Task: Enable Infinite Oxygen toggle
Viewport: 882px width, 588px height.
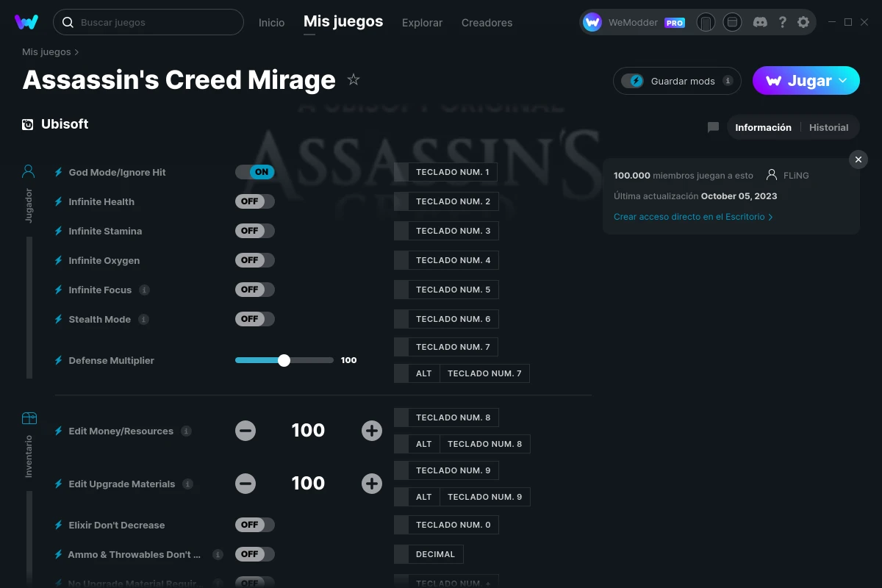Action: [x=255, y=260]
